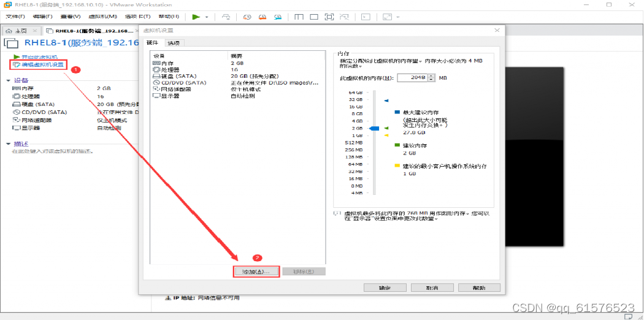Viewport: 644px width, 320px height.
Task: Select 处理器 row in settings hardware list
Action: click(x=238, y=70)
